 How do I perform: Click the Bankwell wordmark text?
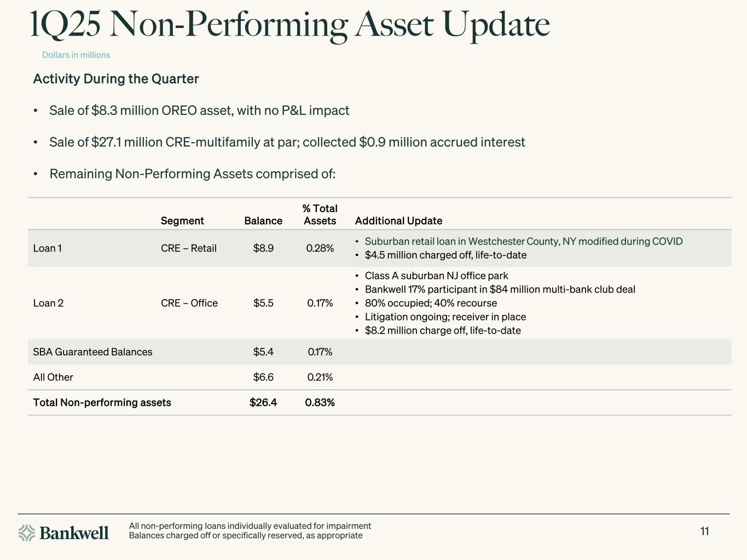point(74,533)
